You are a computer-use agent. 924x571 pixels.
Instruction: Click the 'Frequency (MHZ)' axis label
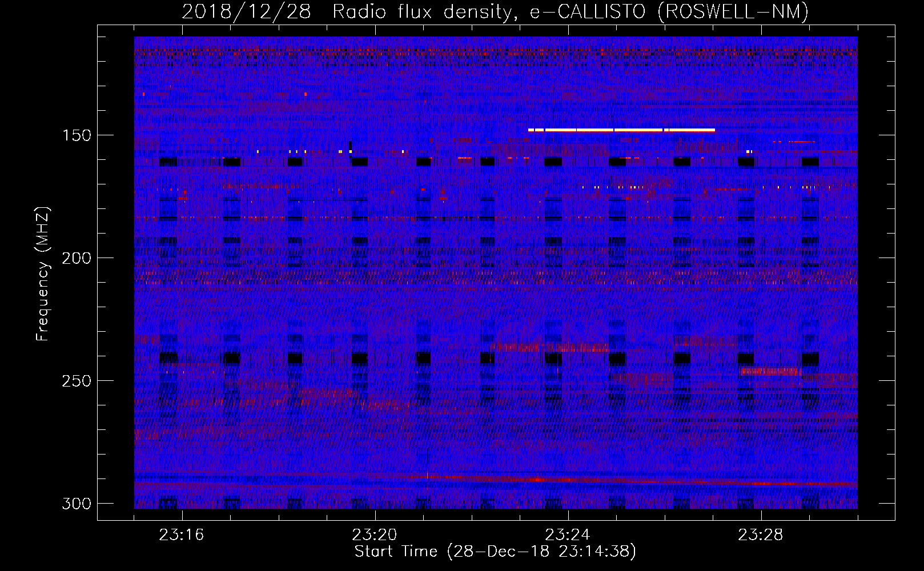coord(43,274)
